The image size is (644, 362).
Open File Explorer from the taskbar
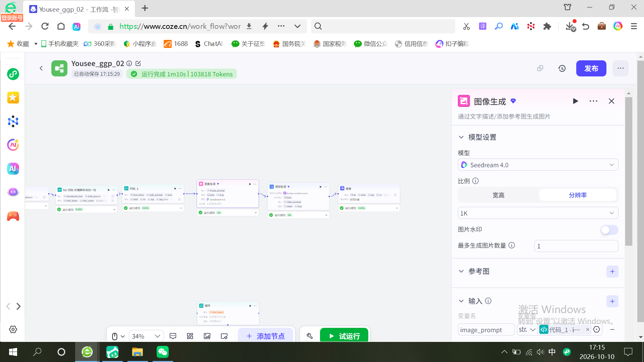(x=137, y=352)
